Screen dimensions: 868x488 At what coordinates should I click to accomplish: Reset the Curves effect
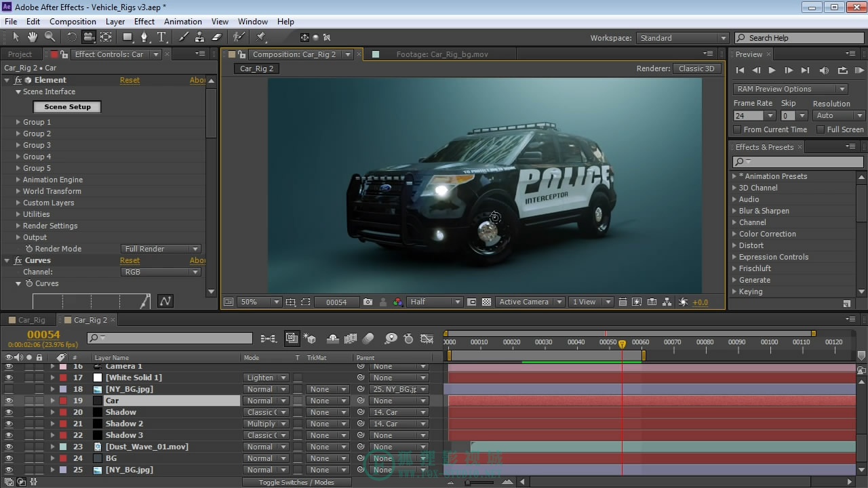(130, 260)
